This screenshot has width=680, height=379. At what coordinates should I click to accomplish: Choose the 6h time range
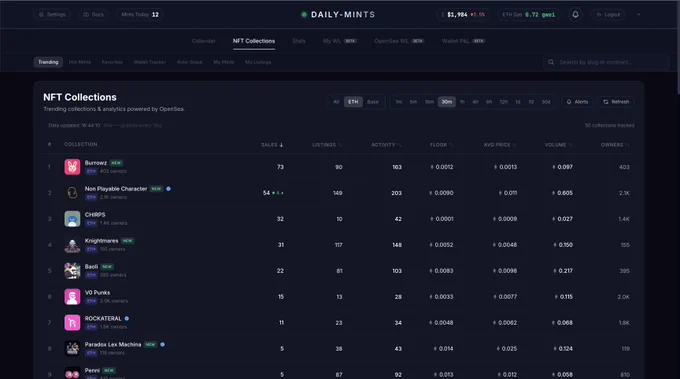(489, 102)
